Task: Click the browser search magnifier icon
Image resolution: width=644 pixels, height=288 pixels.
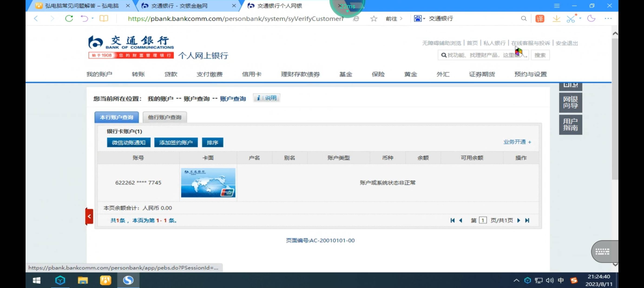Action: click(523, 19)
